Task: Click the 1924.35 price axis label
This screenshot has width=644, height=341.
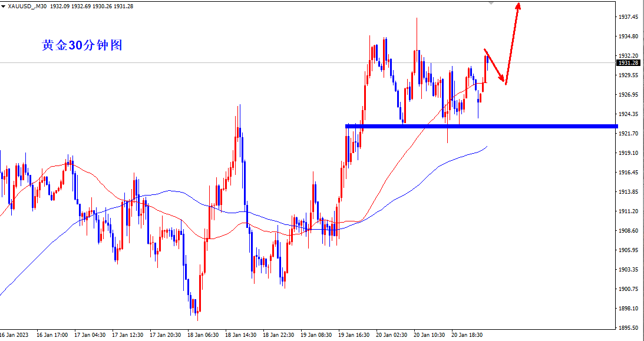Action: pos(629,114)
